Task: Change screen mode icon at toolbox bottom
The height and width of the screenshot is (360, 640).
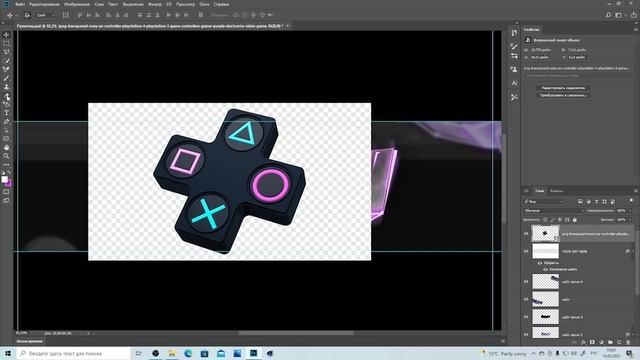Action: [6, 200]
